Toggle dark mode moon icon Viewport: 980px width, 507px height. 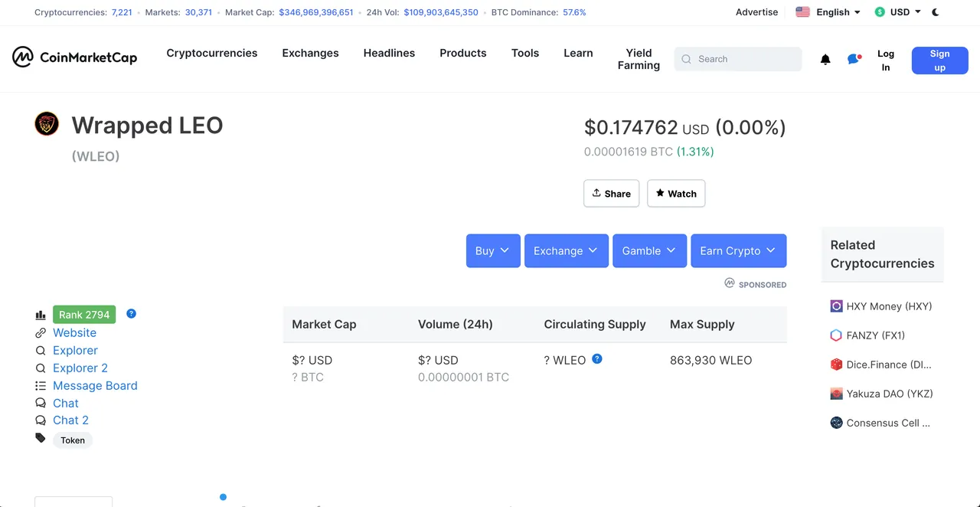tap(936, 12)
